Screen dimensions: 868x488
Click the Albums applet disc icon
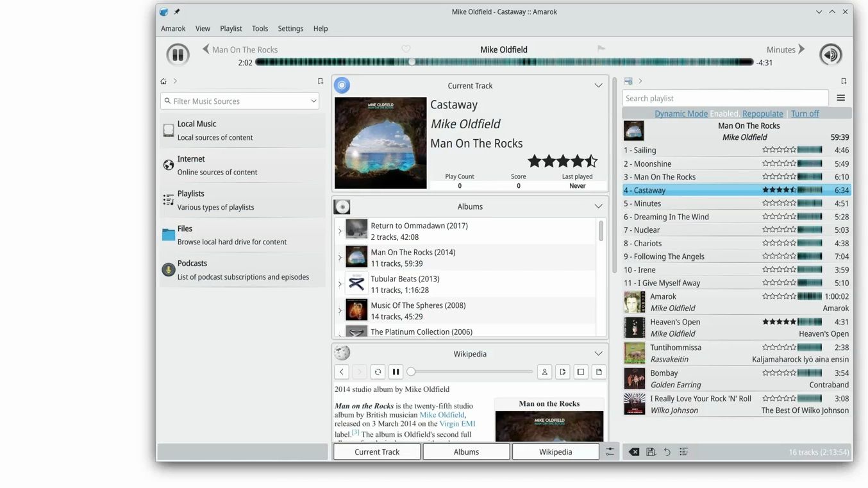342,206
